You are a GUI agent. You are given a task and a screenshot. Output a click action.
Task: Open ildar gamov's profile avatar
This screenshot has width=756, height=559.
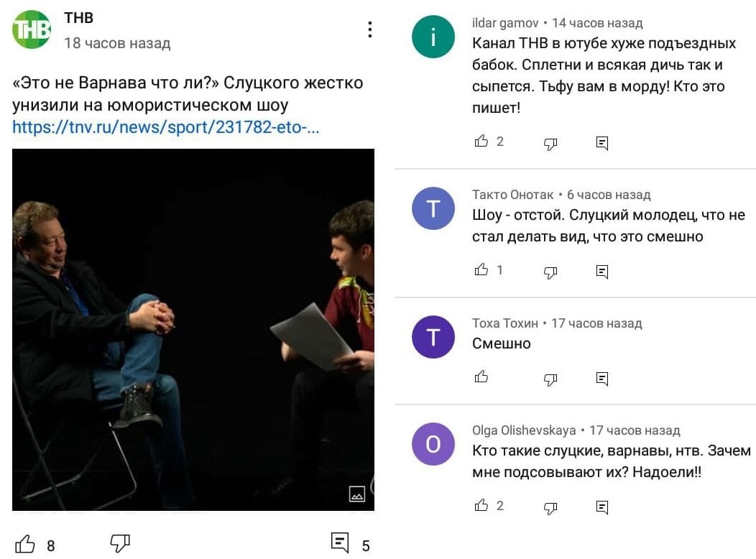pyautogui.click(x=433, y=37)
